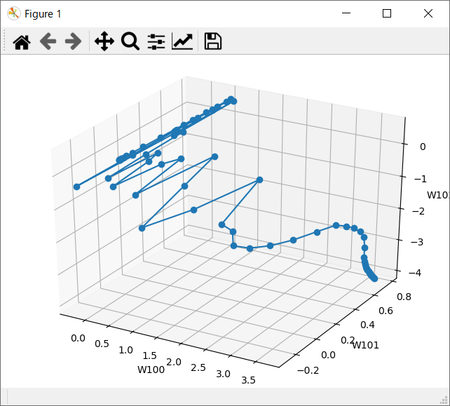The width and height of the screenshot is (450, 406).
Task: Click the 0.8 tick on W101 axis
Action: point(404,297)
